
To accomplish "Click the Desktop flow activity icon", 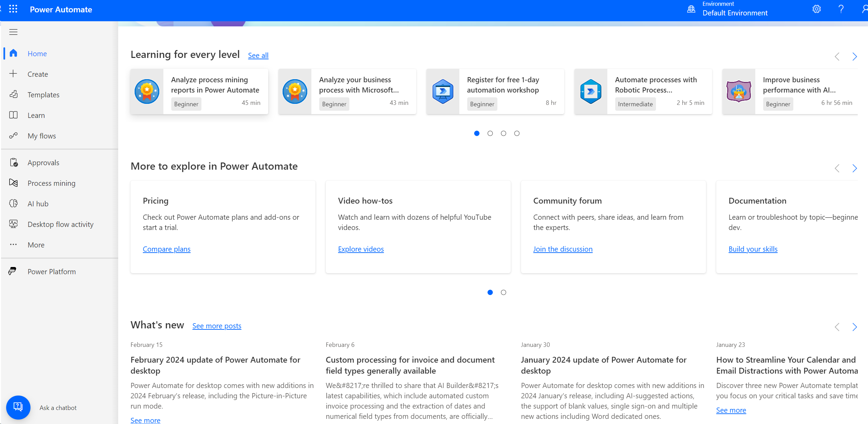I will (15, 224).
